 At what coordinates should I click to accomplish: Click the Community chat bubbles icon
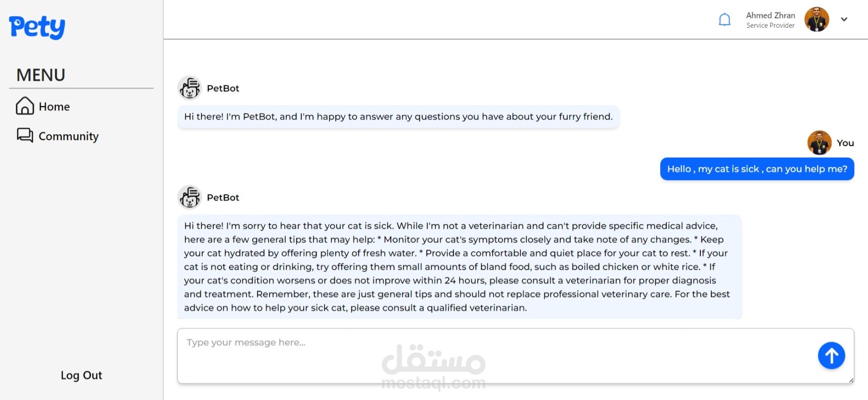tap(25, 135)
